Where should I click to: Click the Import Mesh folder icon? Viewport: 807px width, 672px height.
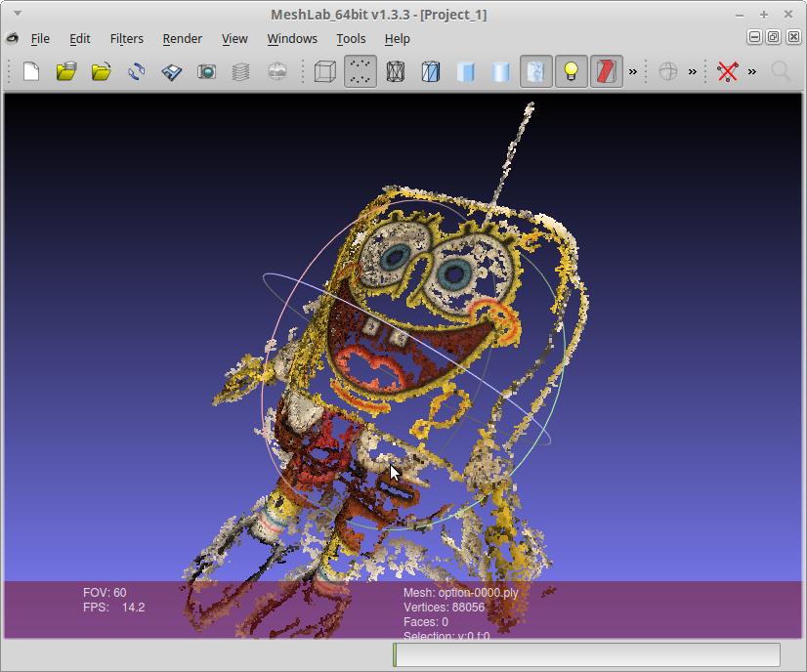(102, 71)
